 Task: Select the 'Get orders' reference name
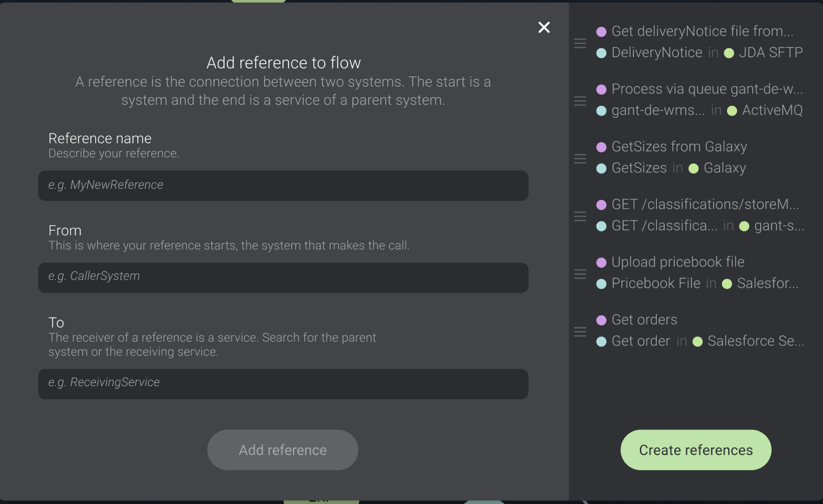point(644,320)
